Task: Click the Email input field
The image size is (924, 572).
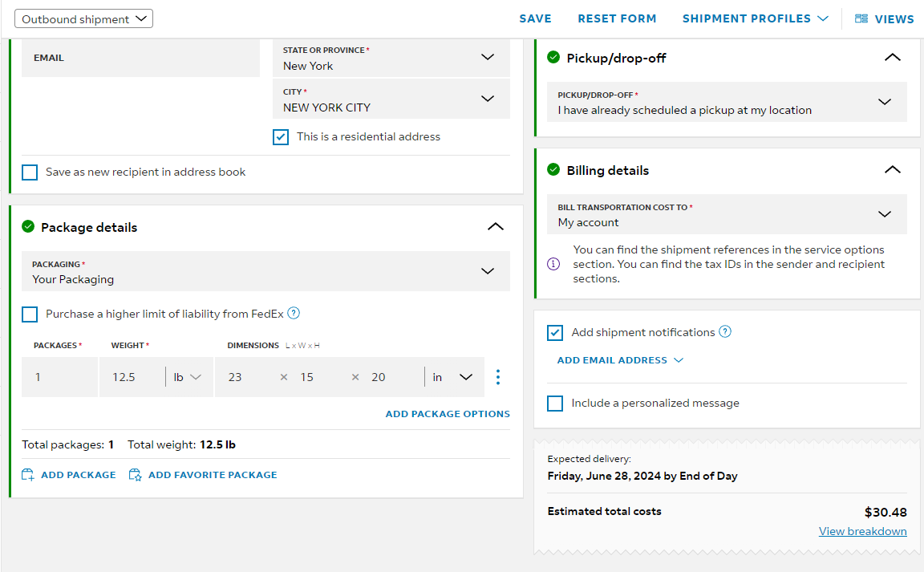Action: (x=141, y=58)
